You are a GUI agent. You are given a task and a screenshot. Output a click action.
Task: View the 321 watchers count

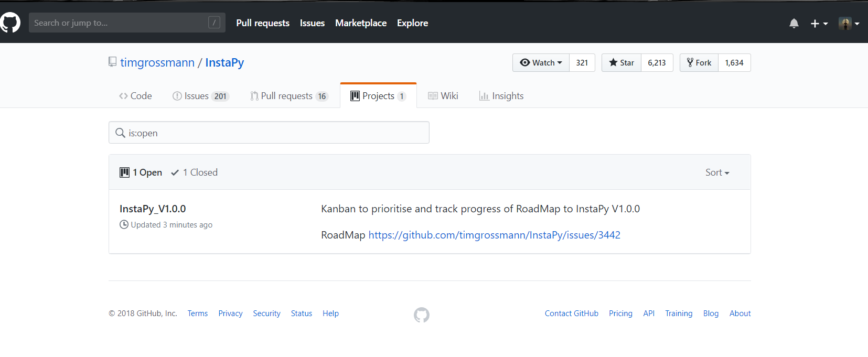tap(582, 62)
